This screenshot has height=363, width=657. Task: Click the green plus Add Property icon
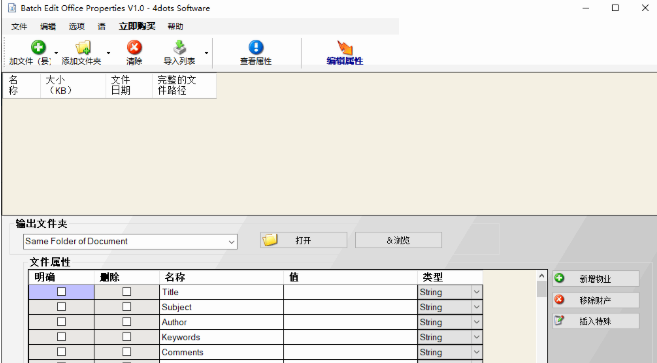point(559,278)
